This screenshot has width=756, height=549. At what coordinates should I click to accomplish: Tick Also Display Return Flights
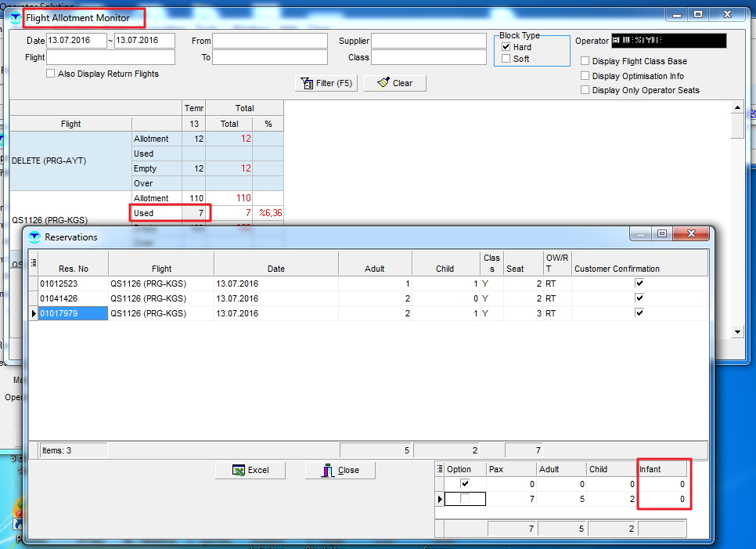click(51, 74)
